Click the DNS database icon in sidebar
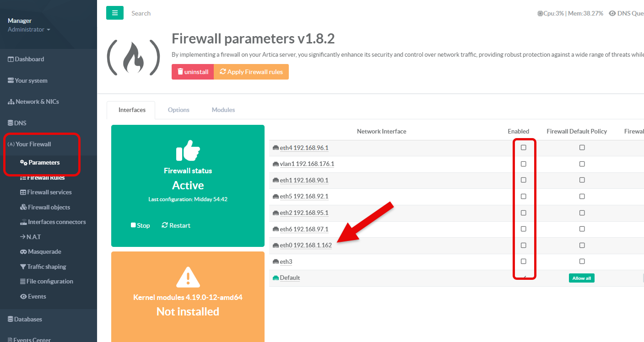This screenshot has height=342, width=644. (11, 123)
